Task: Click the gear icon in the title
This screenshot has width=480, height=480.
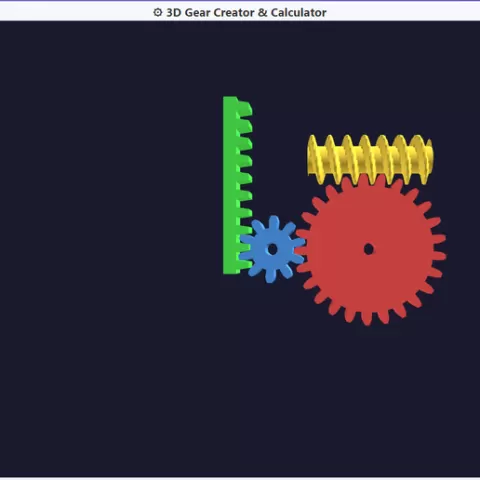Action: pyautogui.click(x=157, y=12)
